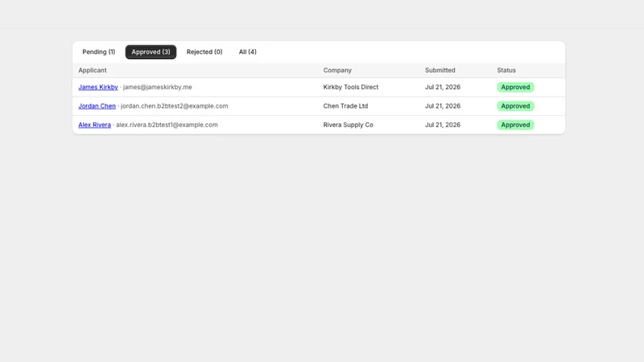Click the Status column header
Screen dimensions: 644x362
(506, 70)
